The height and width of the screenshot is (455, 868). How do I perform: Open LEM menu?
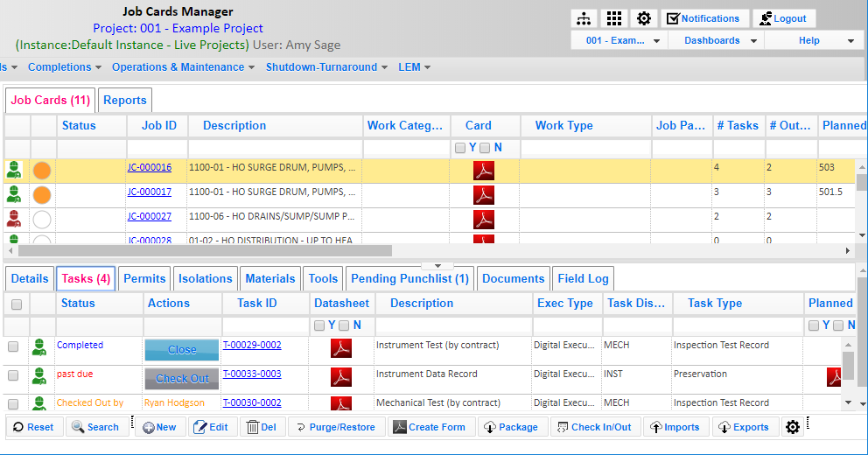pyautogui.click(x=415, y=67)
